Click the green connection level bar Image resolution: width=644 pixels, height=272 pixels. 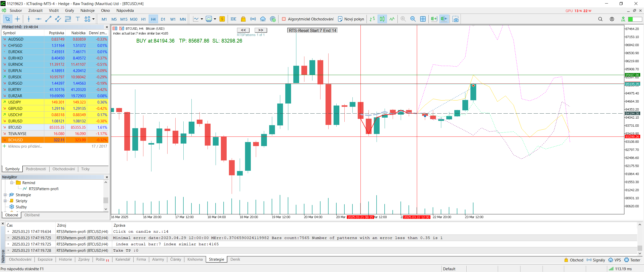click(635, 19)
